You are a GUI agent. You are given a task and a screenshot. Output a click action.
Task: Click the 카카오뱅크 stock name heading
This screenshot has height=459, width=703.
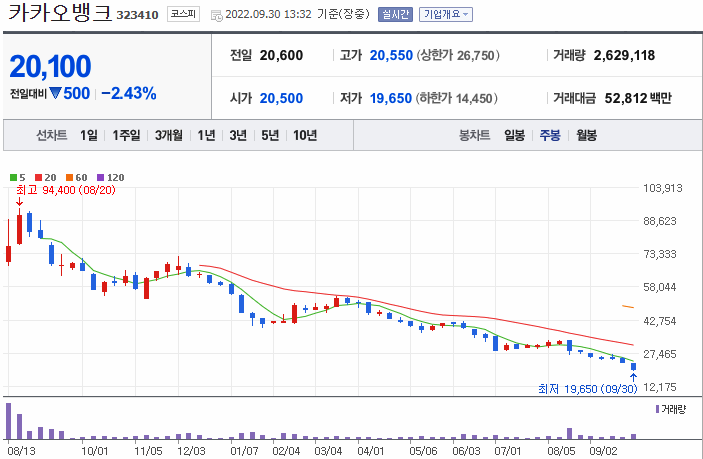pos(60,13)
